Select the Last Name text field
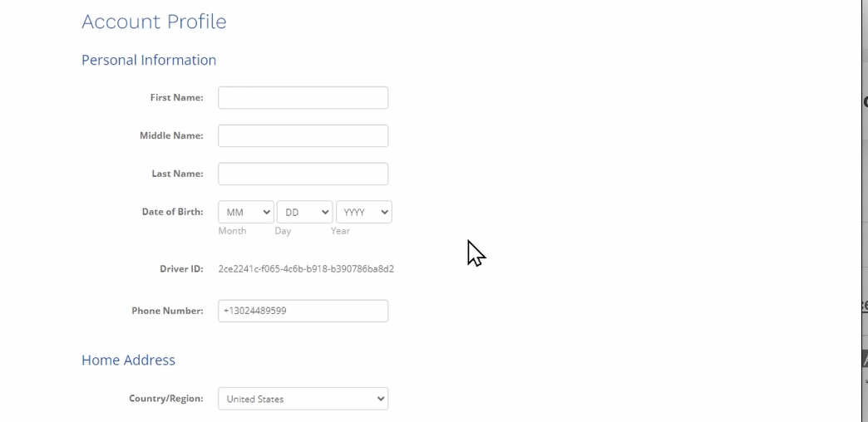This screenshot has height=422, width=868. click(x=303, y=174)
